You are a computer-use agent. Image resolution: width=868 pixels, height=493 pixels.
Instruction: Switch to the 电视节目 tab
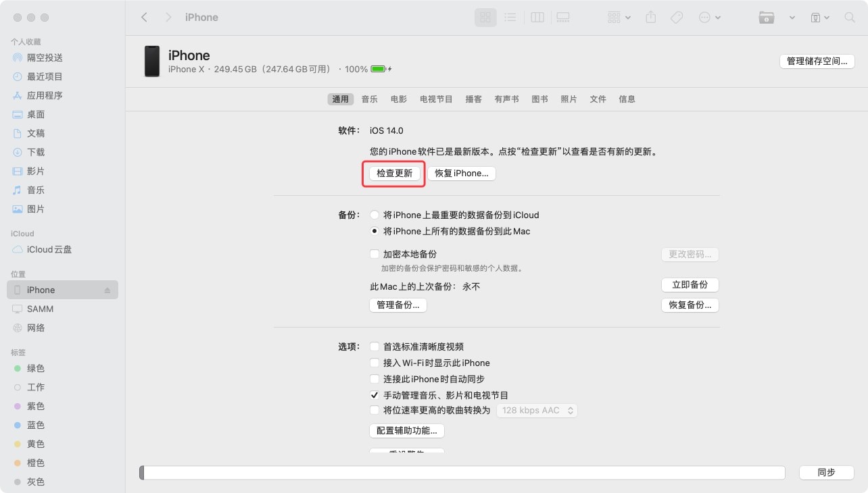tap(436, 99)
